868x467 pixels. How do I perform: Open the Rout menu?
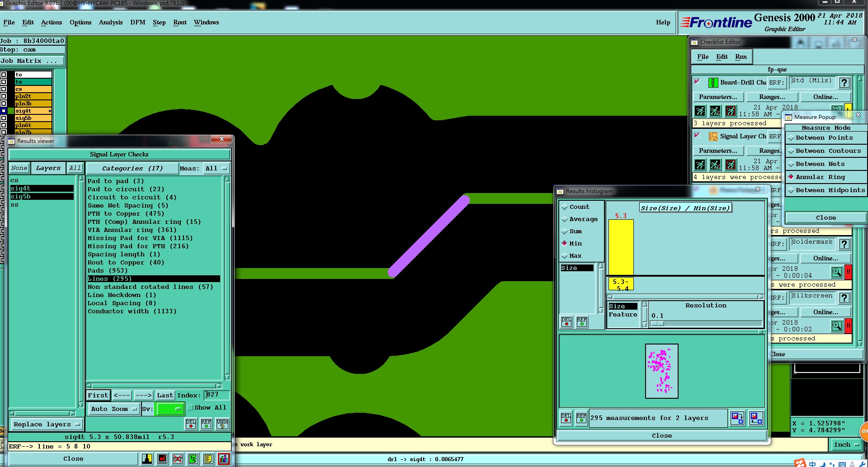coord(180,22)
